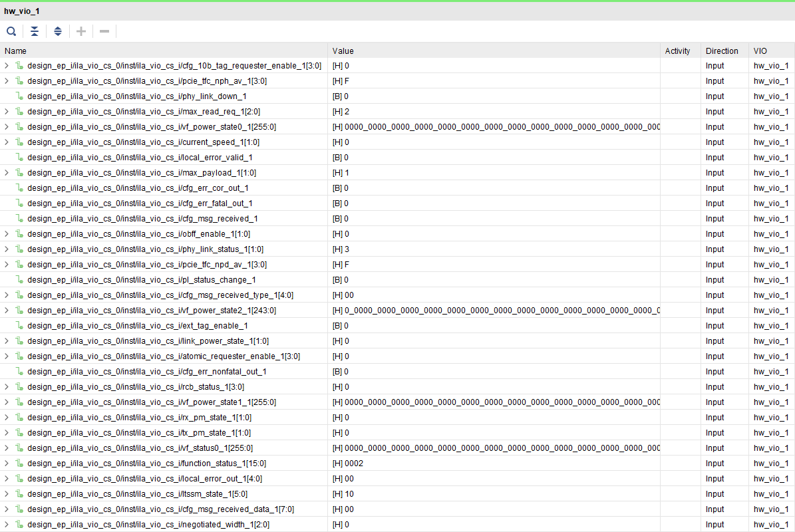Select the local_error_out_1[4:0] probe name
Screen dimensions: 795x532
tap(144, 478)
